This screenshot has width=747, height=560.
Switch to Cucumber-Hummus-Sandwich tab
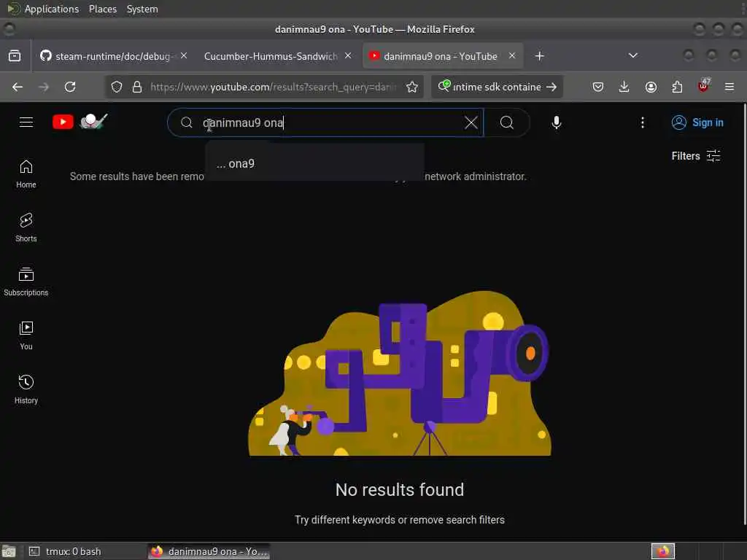click(271, 56)
